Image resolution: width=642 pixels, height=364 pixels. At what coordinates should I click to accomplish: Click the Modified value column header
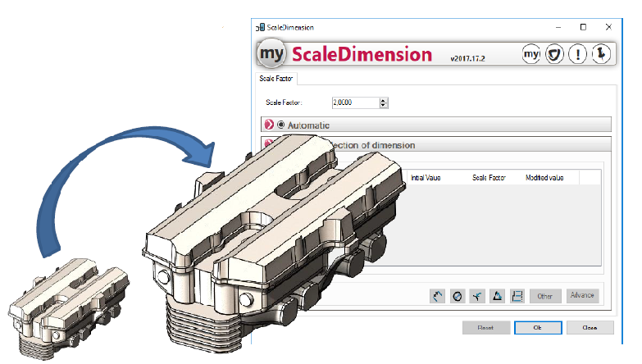(544, 178)
